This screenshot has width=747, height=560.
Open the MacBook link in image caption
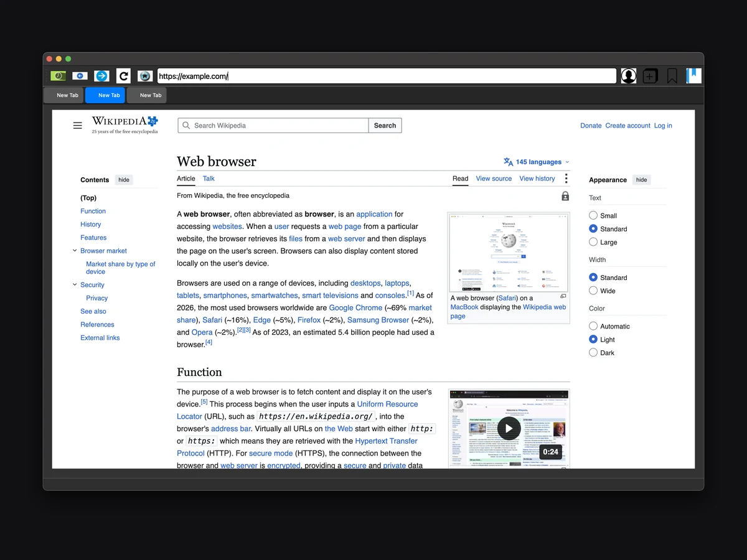[464, 307]
